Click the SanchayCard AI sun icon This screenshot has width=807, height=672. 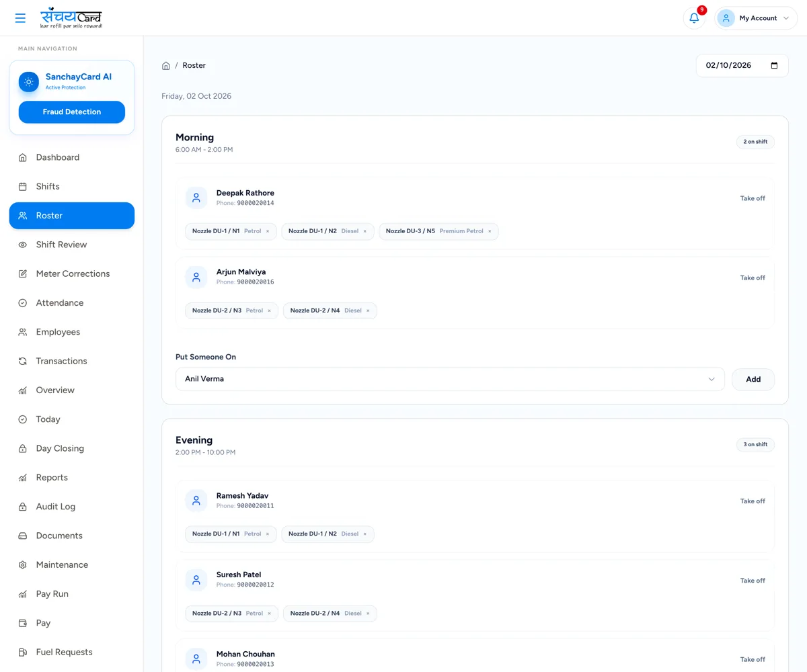29,82
